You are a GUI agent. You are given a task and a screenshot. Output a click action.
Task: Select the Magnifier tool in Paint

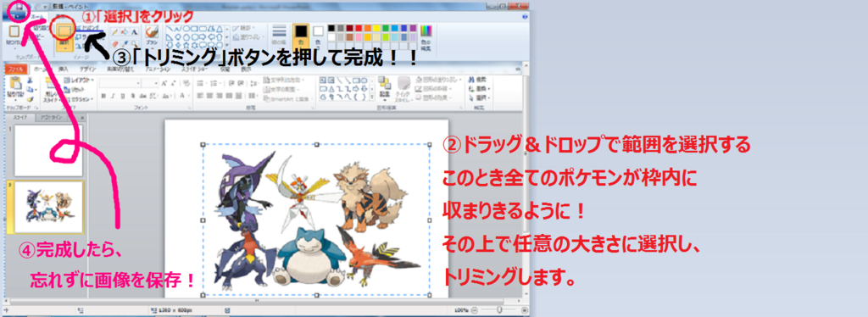135,43
